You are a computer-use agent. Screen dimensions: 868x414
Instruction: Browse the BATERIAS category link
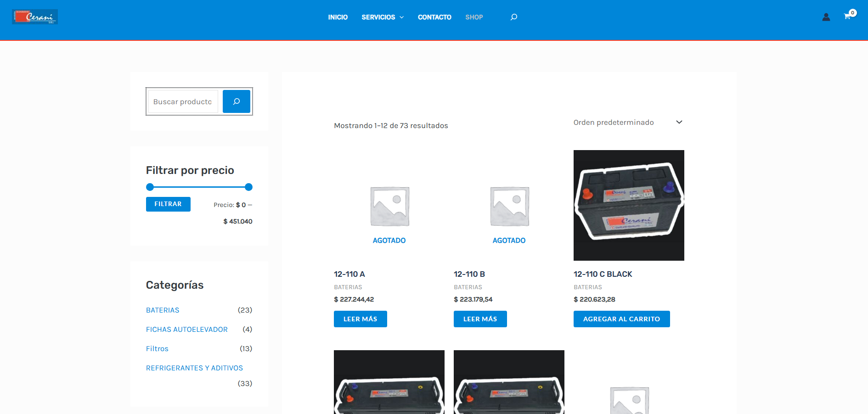click(x=163, y=310)
